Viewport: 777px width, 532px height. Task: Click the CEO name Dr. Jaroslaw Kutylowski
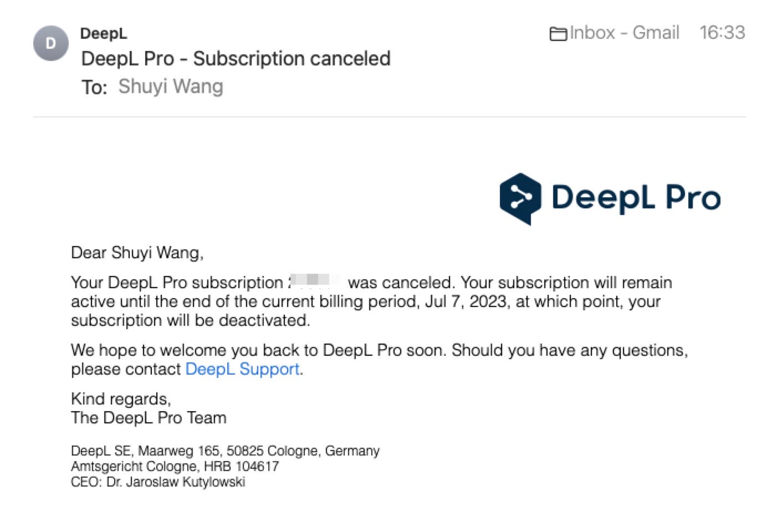click(x=159, y=482)
